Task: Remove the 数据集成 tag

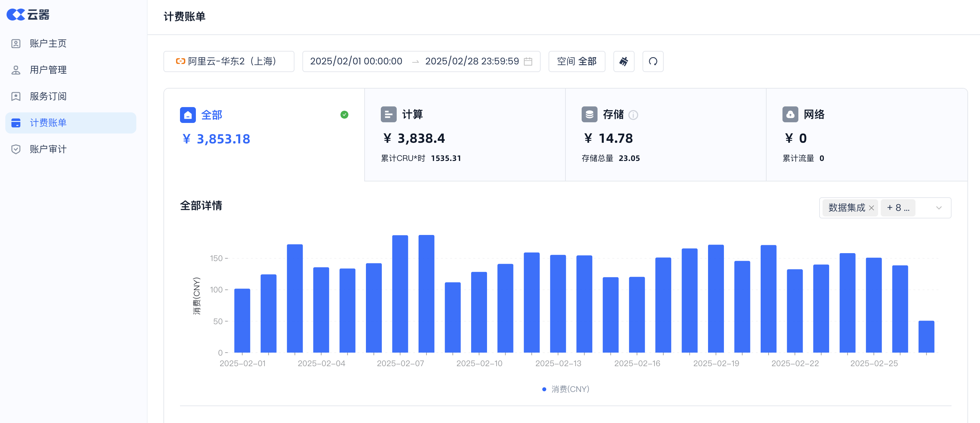Action: (871, 208)
